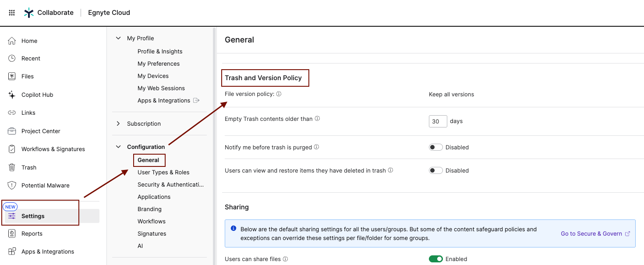Select Potential Malware in the sidebar

point(46,185)
